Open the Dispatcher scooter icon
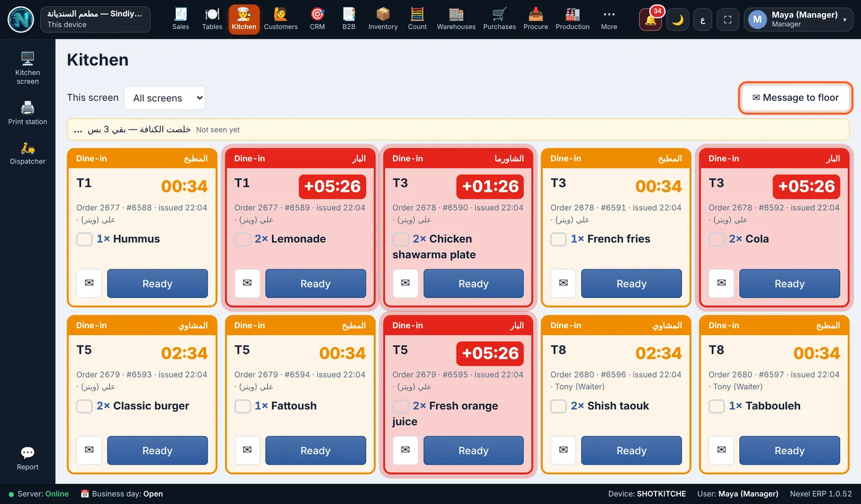This screenshot has width=861, height=504. pos(28,153)
